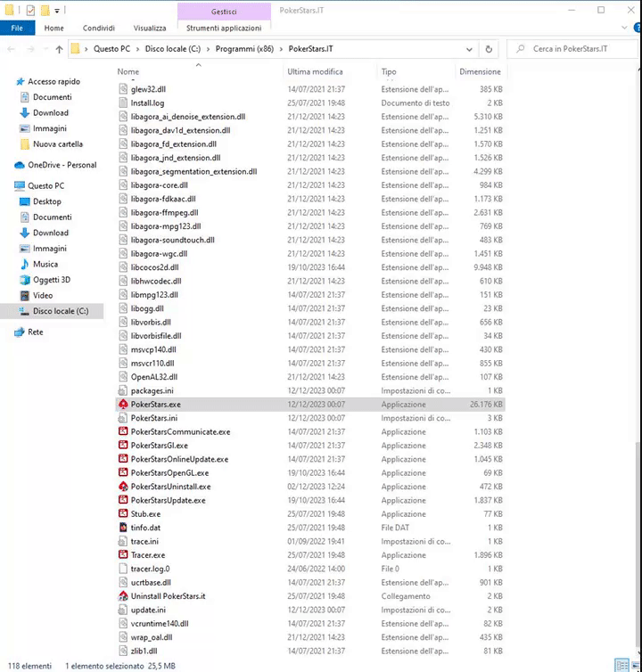Select Disco locale (C:) in sidebar
Screen dimensions: 642x672
point(52,311)
